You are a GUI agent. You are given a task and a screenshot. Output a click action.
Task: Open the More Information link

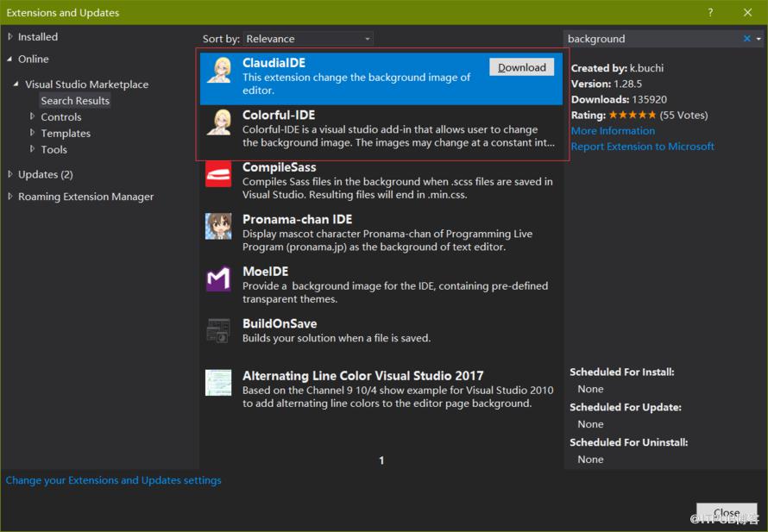click(x=613, y=131)
